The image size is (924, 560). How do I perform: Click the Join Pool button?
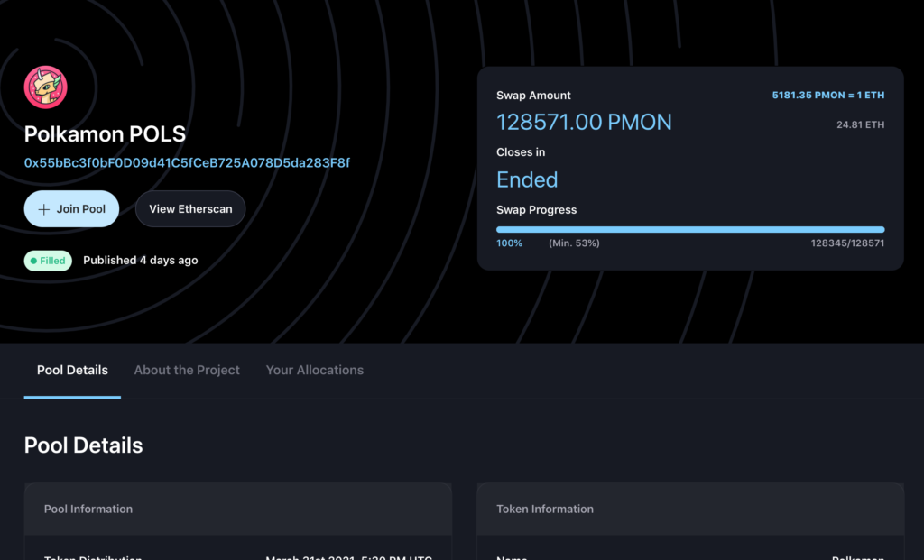[x=71, y=208]
